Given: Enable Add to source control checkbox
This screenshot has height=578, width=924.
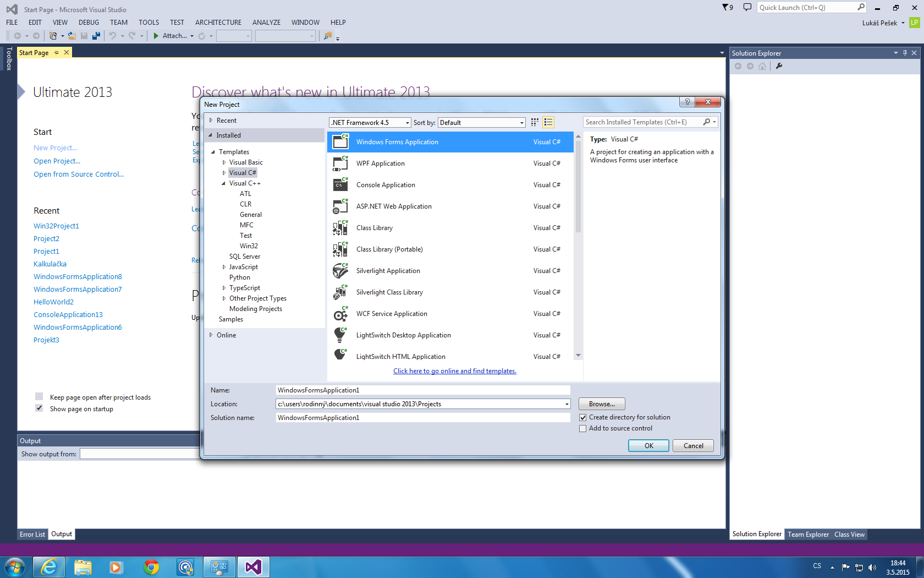Looking at the screenshot, I should pos(583,428).
